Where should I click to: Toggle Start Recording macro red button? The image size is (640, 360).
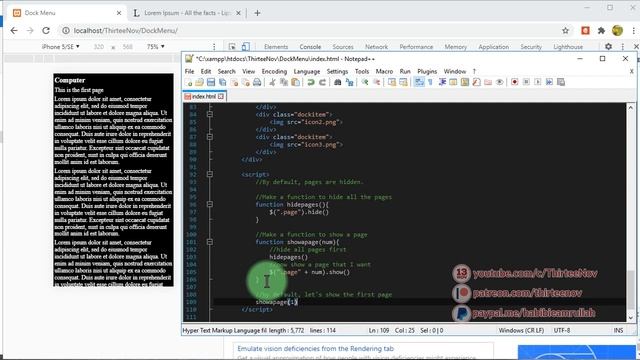pyautogui.click(x=514, y=82)
